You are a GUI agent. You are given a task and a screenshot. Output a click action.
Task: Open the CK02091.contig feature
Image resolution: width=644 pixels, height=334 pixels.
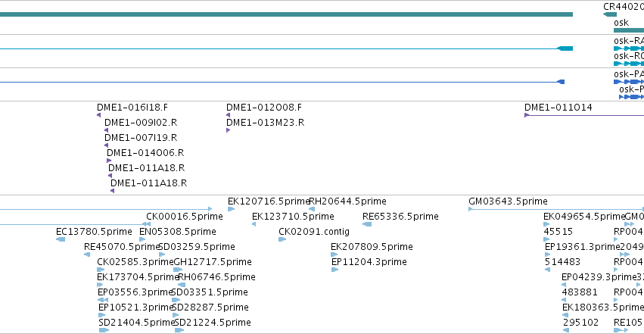click(x=314, y=232)
